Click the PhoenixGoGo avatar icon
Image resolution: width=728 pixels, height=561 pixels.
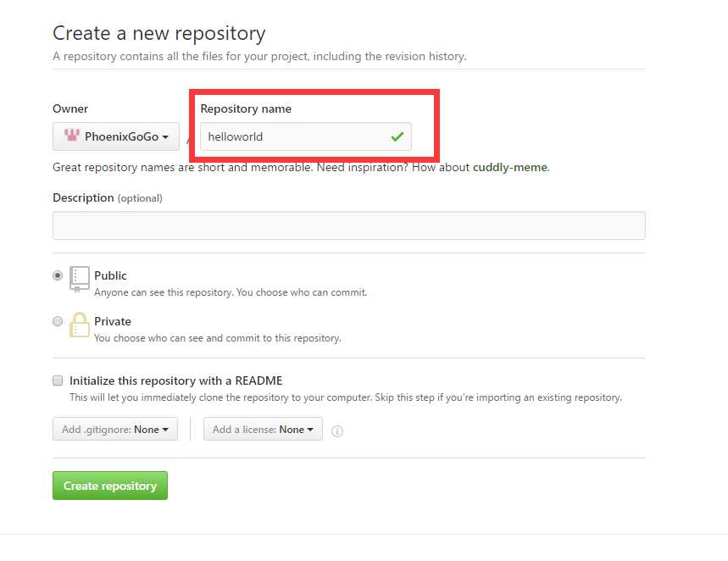click(72, 135)
